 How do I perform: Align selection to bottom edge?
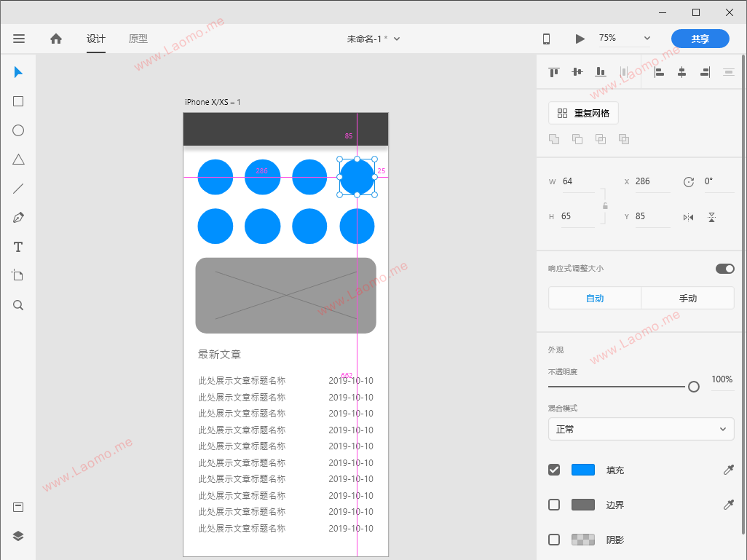600,72
